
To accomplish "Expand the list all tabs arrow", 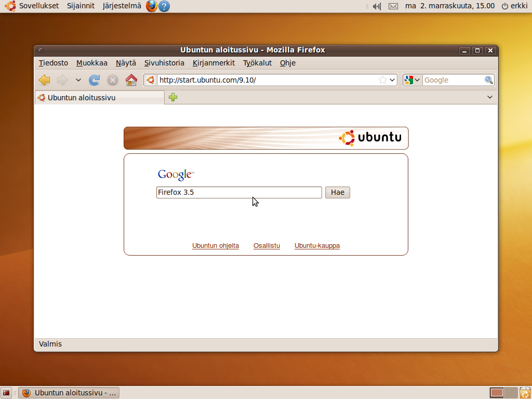I will click(490, 97).
